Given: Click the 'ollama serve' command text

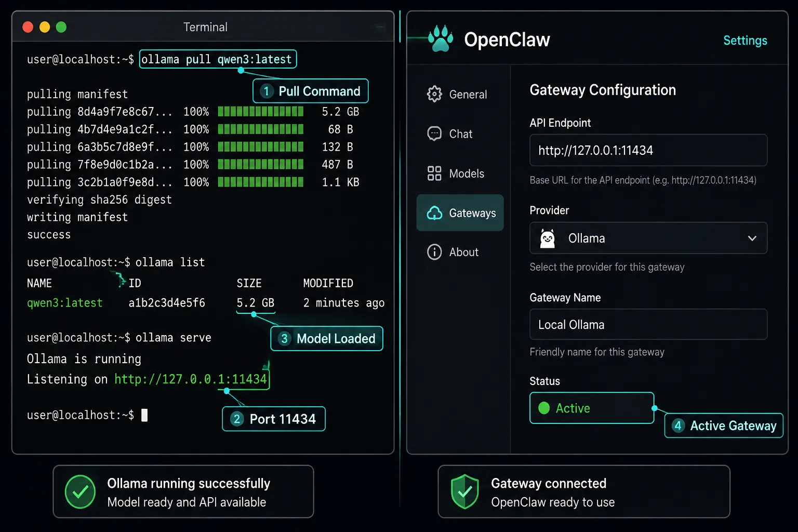Looking at the screenshot, I should coord(174,338).
